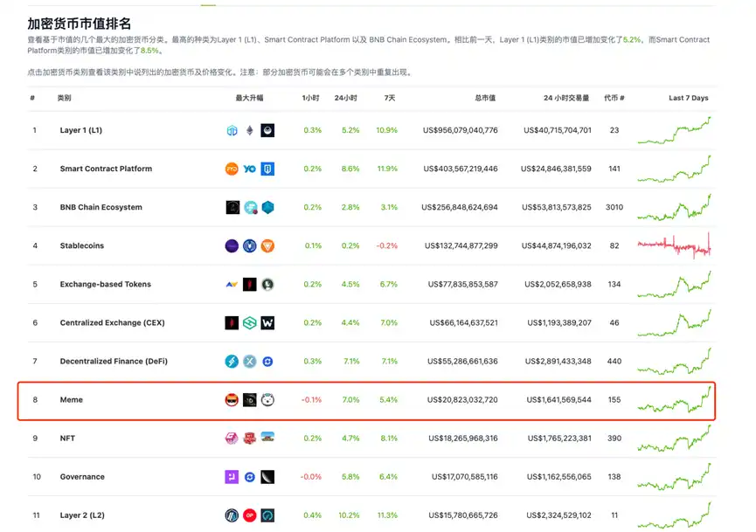Sort by the 代币 # column header
The width and height of the screenshot is (756, 532).
(x=614, y=98)
